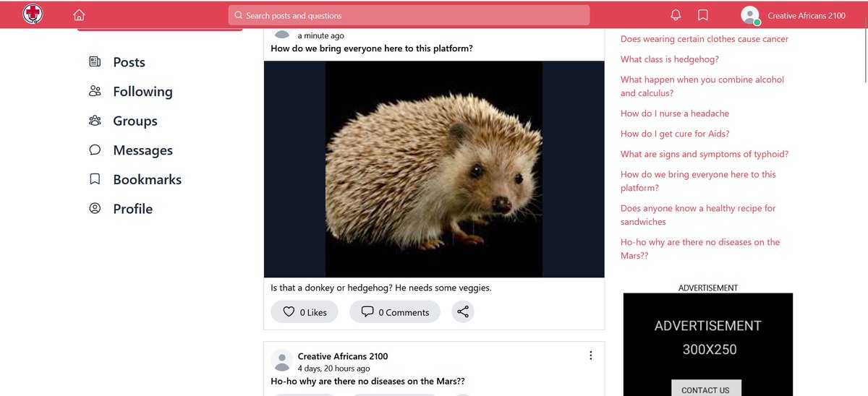The image size is (868, 396).
Task: Click Contact Us on advertisement
Action: [706, 389]
